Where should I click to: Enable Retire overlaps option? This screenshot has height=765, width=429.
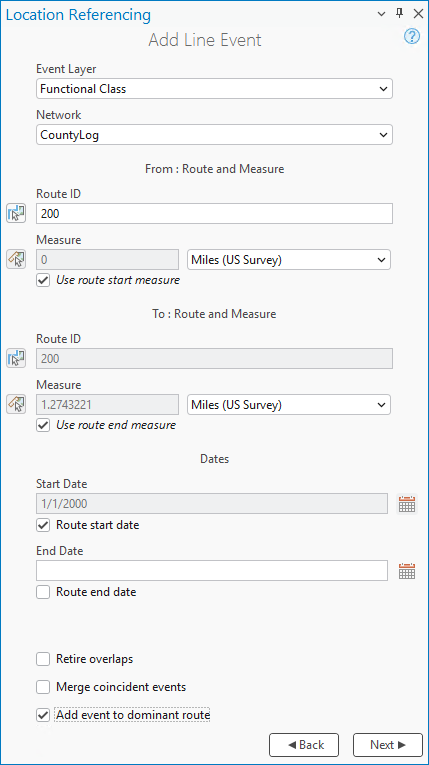[x=43, y=660]
